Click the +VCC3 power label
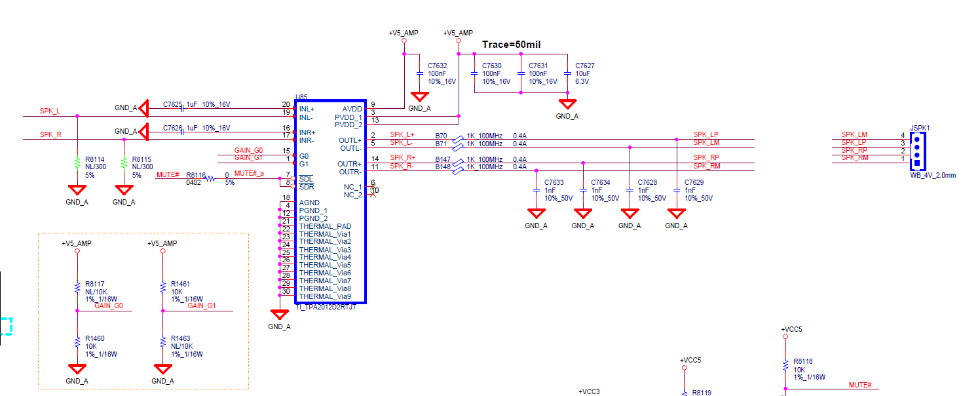The height and width of the screenshot is (396, 980). point(589,391)
